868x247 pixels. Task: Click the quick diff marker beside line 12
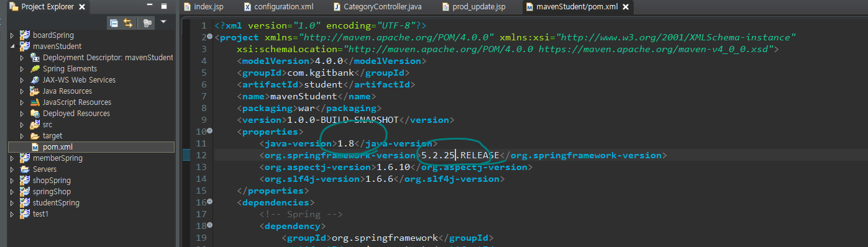click(187, 155)
